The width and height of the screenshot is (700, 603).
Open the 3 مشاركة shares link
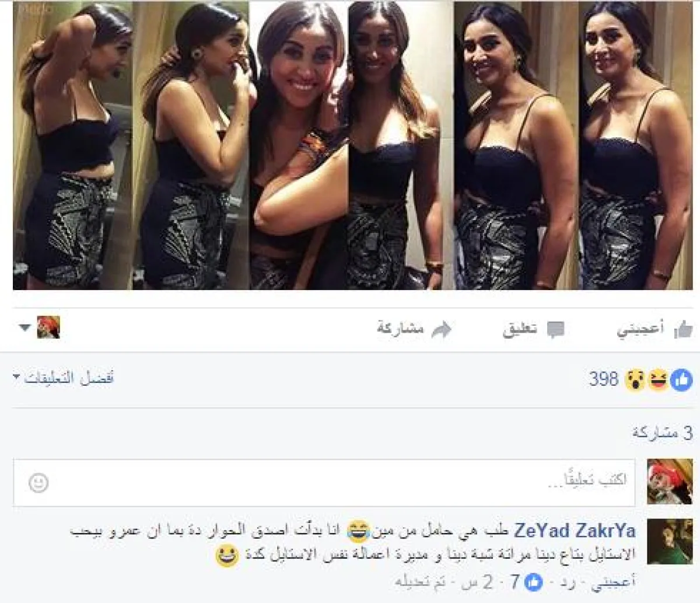tap(662, 433)
